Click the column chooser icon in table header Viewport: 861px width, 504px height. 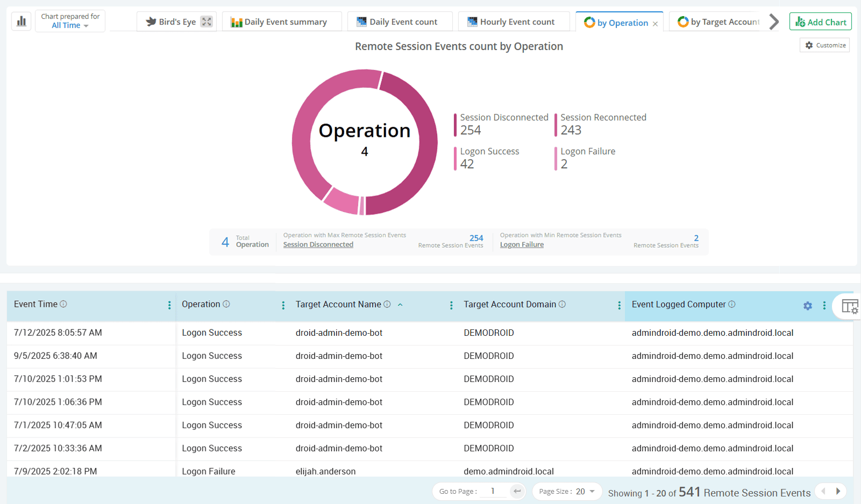[849, 306]
